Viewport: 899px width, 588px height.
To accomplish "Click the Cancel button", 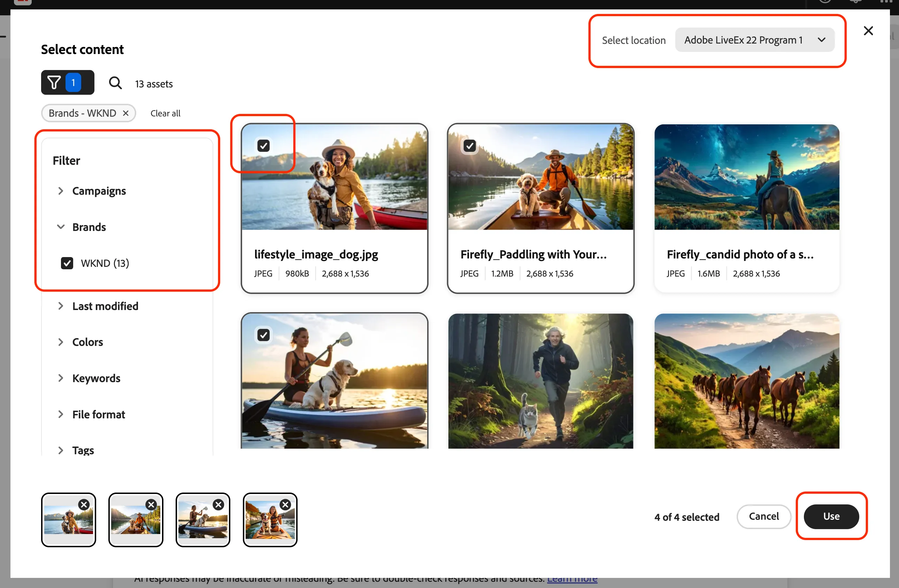I will pyautogui.click(x=763, y=516).
